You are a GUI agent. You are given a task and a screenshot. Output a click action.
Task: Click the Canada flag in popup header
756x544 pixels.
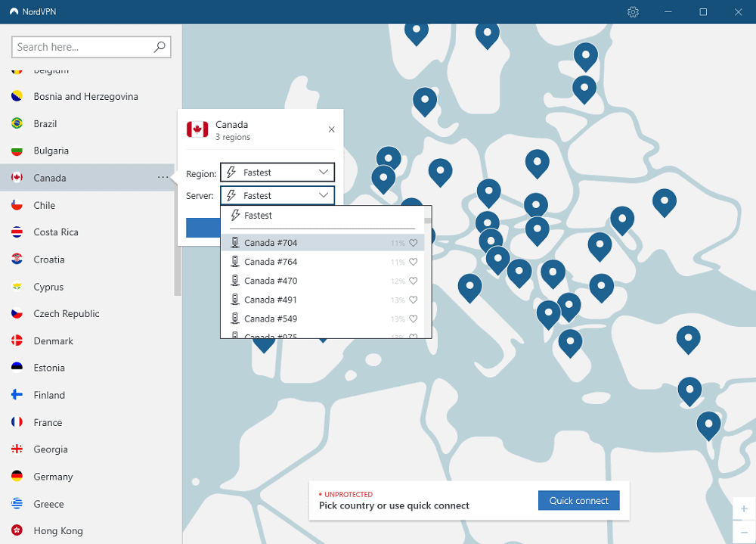(197, 129)
